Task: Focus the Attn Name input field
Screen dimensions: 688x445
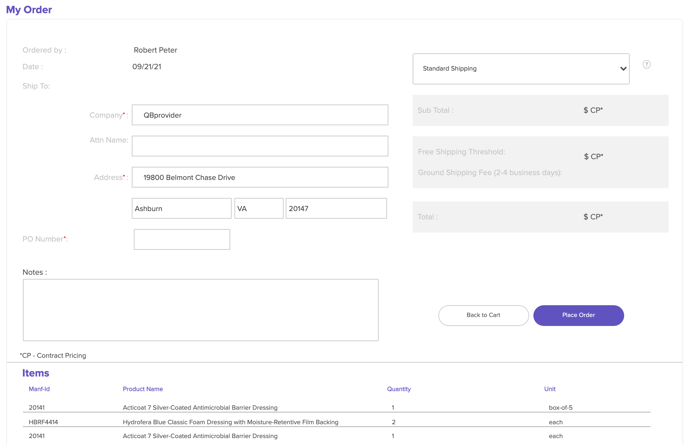Action: (x=260, y=146)
